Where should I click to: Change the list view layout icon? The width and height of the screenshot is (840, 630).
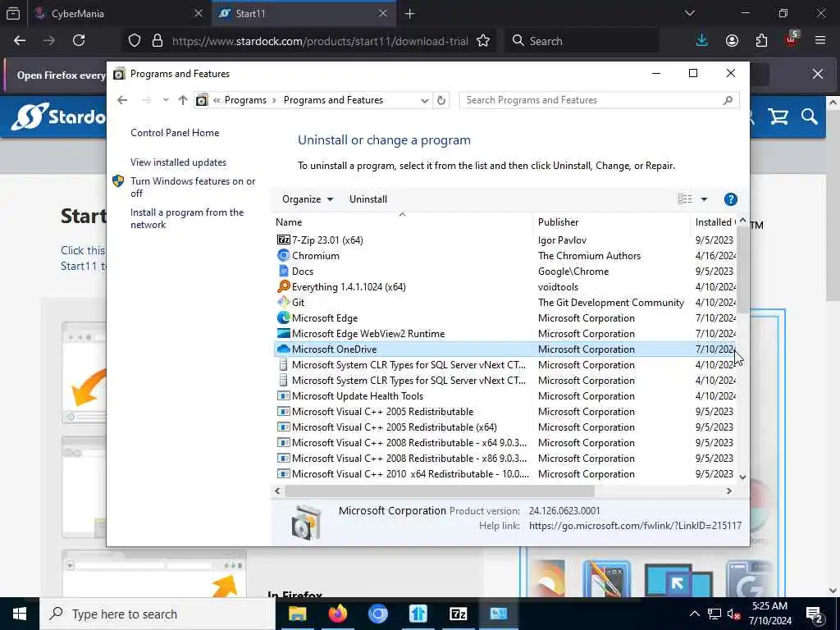tap(685, 199)
